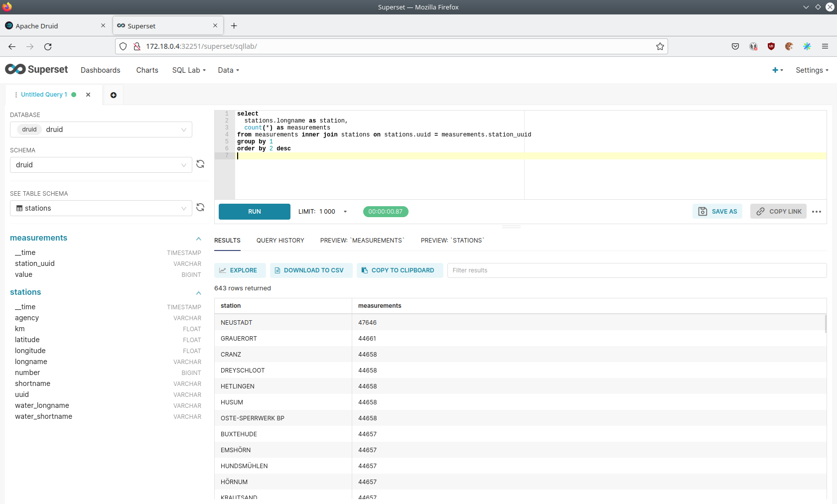This screenshot has width=837, height=504.
Task: Collapse the measurements table schema
Action: [x=199, y=239]
